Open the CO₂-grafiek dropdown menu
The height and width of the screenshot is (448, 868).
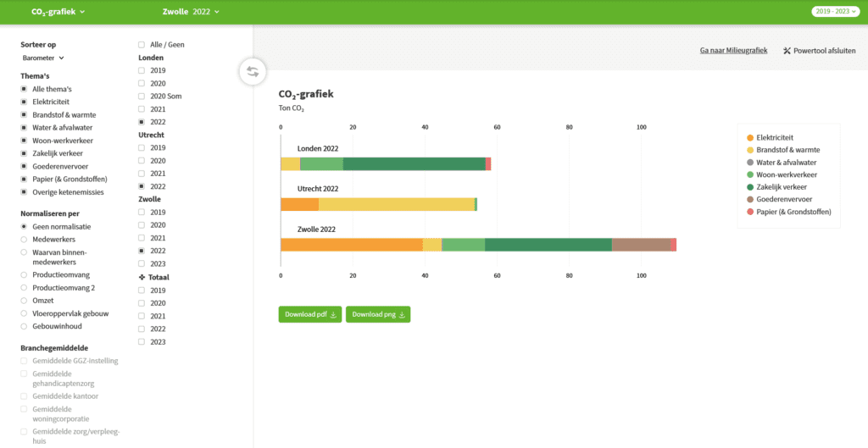click(58, 12)
